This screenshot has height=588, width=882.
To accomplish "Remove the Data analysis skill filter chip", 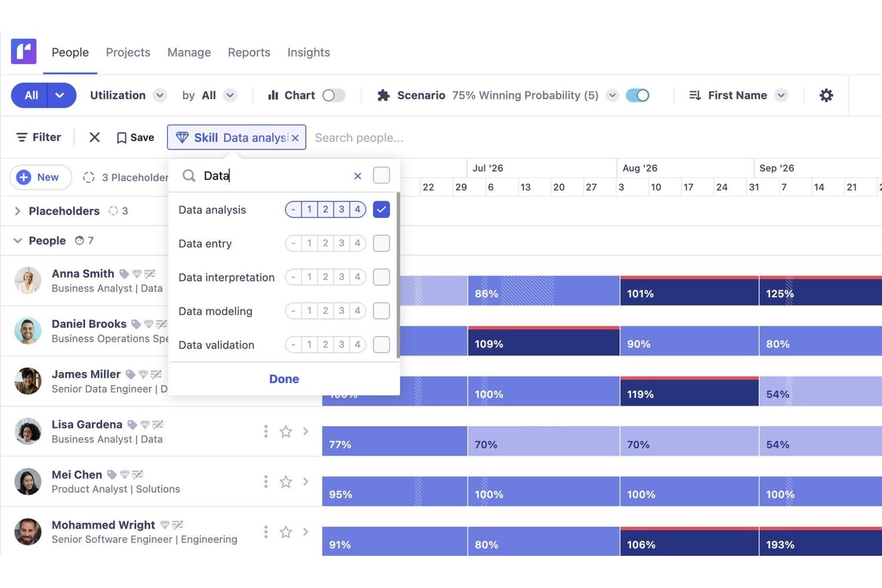I will pyautogui.click(x=295, y=138).
